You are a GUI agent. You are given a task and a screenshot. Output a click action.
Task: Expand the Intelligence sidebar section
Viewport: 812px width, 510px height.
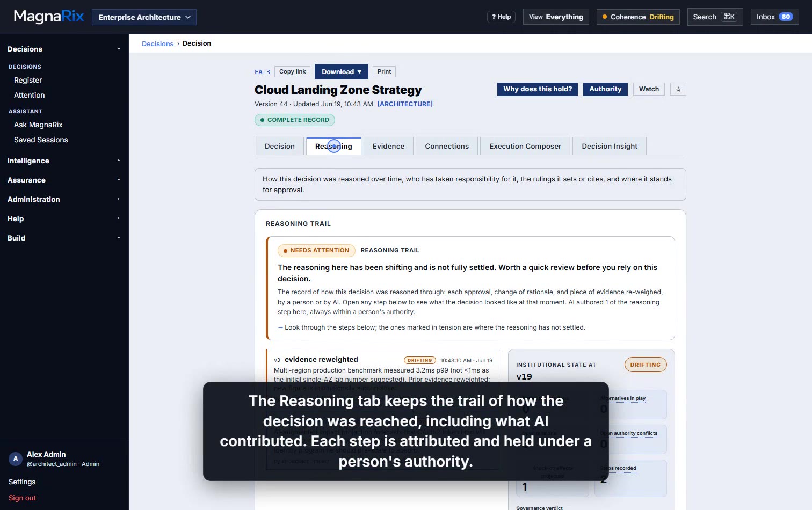point(64,161)
